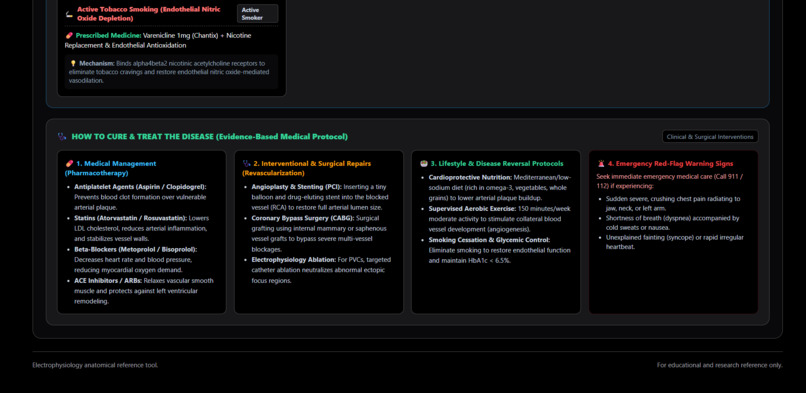Select the Active Tobacco Smoking red heading
The image size is (806, 393).
(149, 14)
